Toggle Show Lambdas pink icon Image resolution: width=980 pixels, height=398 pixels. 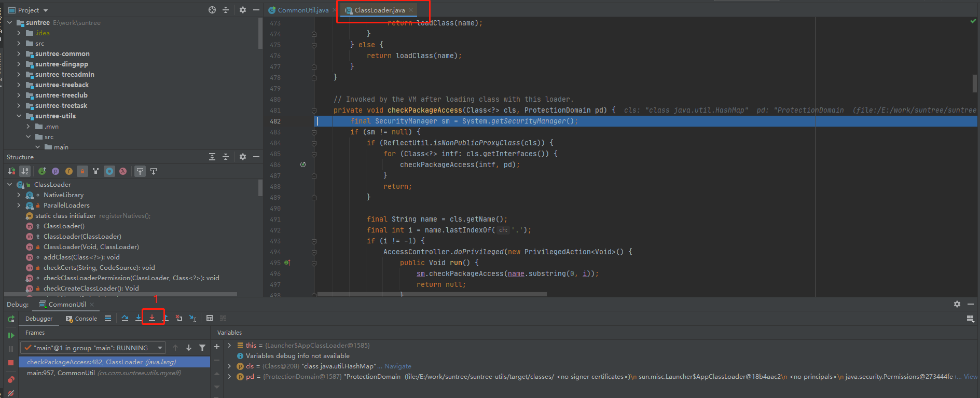[123, 171]
